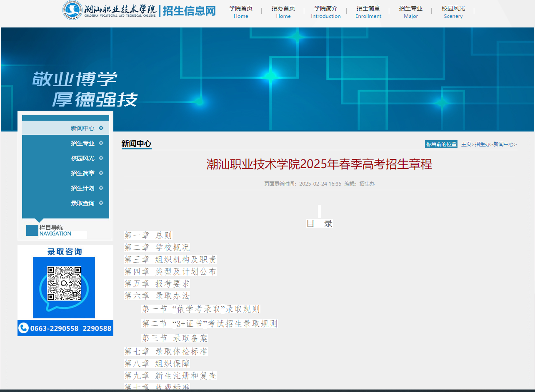Click the 招生办 breadcrumb link
This screenshot has width=535, height=392.
pos(482,144)
